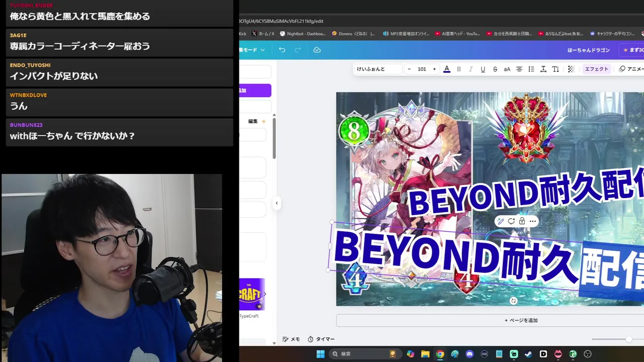Screen dimensions: 644x362
Task: Open Steam from the taskbar
Action: click(x=528, y=354)
